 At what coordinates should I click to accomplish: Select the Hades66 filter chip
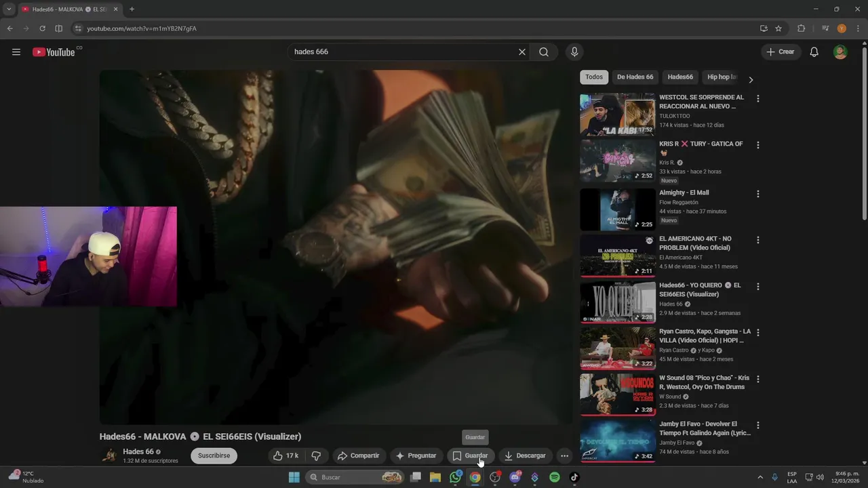(680, 77)
